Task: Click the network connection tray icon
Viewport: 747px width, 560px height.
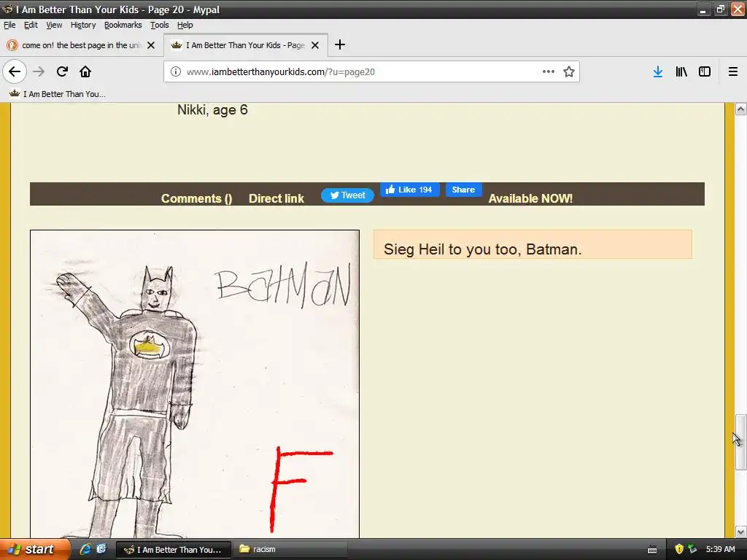Action: (x=693, y=550)
